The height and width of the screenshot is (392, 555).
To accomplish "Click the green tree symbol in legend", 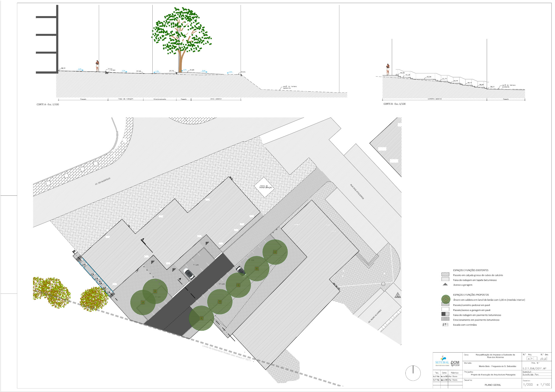I will [x=445, y=299].
